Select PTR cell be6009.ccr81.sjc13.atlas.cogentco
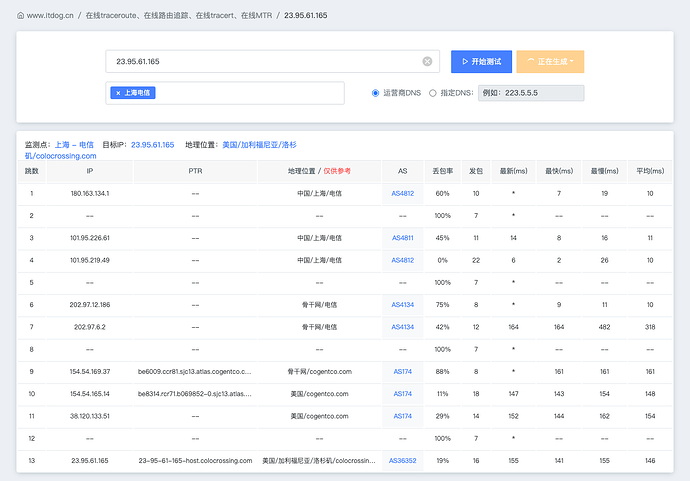This screenshot has height=481, width=690. [195, 371]
